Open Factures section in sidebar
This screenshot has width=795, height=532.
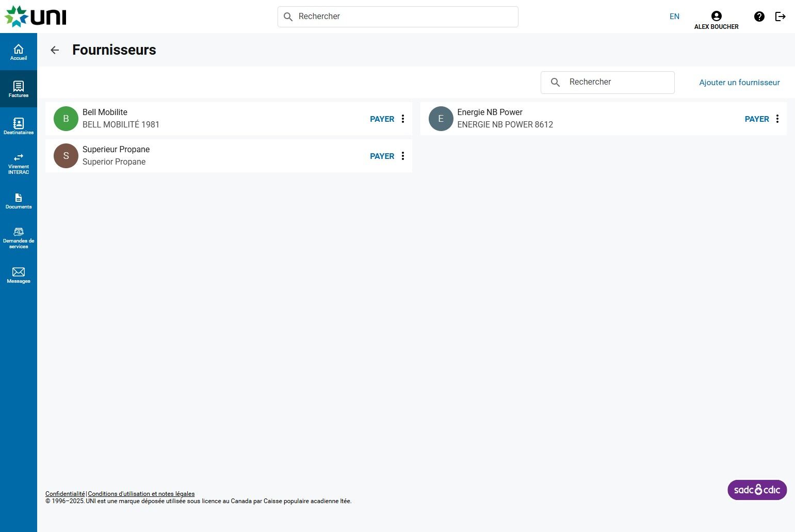19,89
